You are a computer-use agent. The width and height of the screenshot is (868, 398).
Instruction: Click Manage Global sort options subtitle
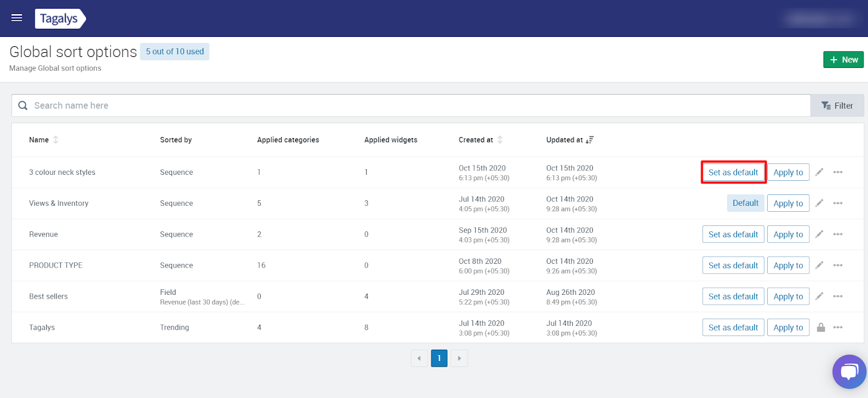tap(55, 68)
